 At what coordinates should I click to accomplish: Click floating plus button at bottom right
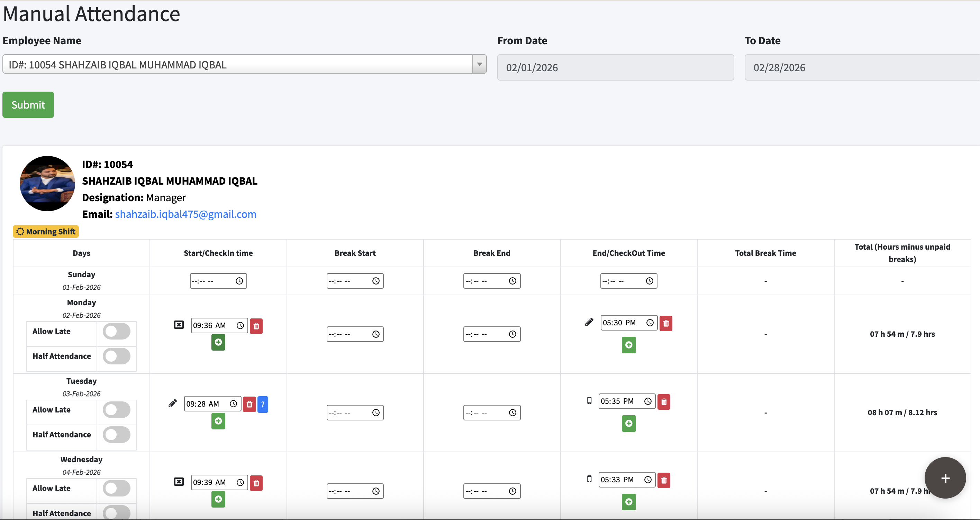click(x=945, y=478)
